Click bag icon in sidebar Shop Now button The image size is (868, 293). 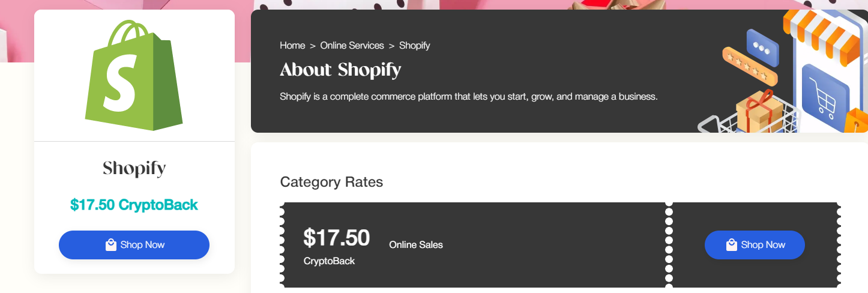pyautogui.click(x=110, y=245)
